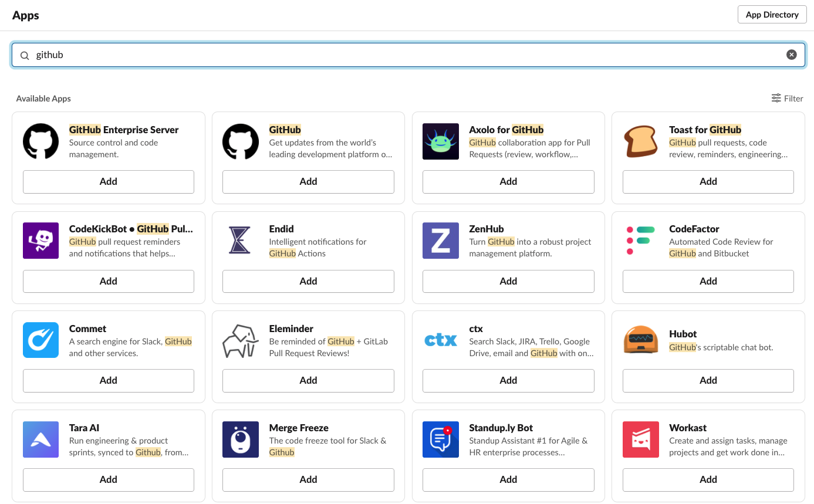814x504 pixels.
Task: Open the Workast title
Action: click(688, 428)
